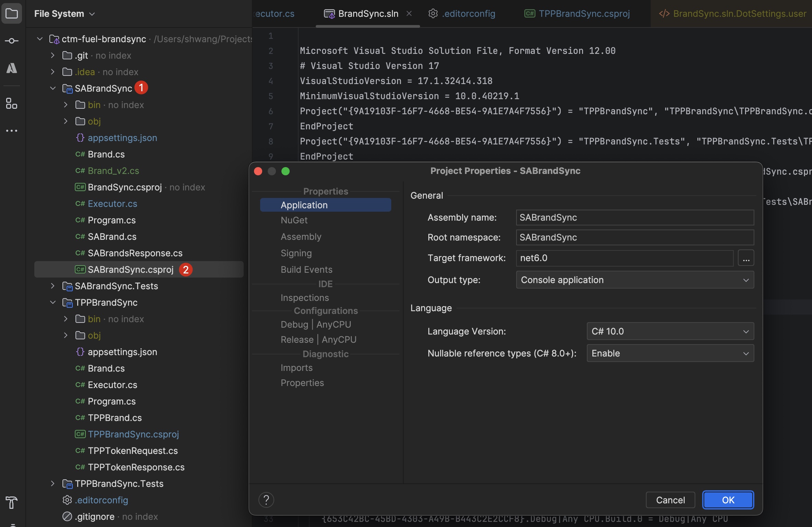Image resolution: width=812 pixels, height=527 pixels.
Task: Open the Output type dropdown
Action: point(746,280)
